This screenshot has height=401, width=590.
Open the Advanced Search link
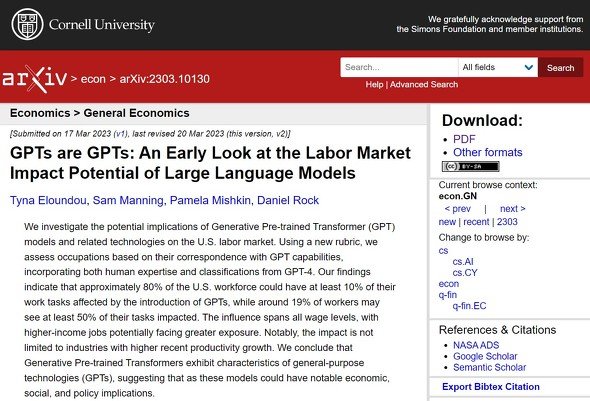click(x=424, y=85)
